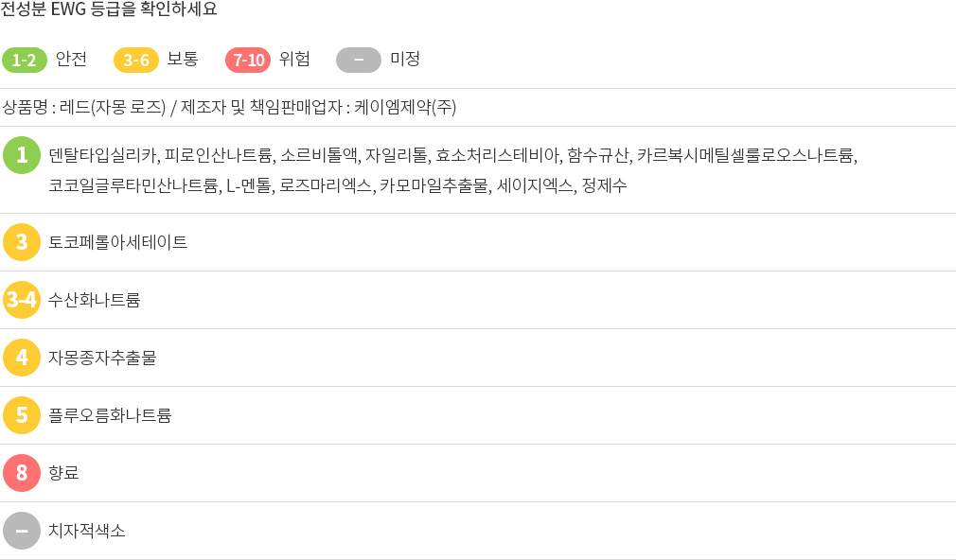Click the red 7-10 hazard grade badge
The height and width of the screenshot is (560, 956).
(248, 60)
